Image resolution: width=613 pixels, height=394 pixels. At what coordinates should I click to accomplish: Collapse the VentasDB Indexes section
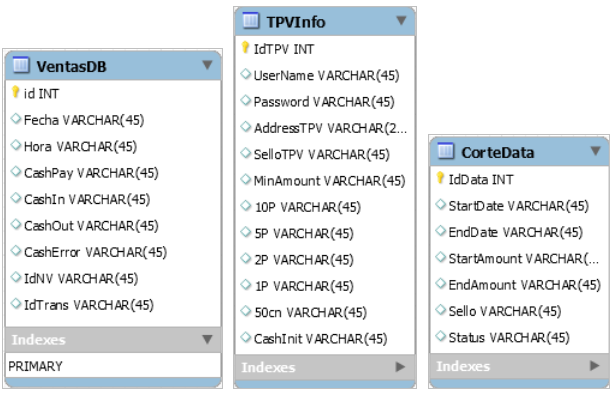207,339
